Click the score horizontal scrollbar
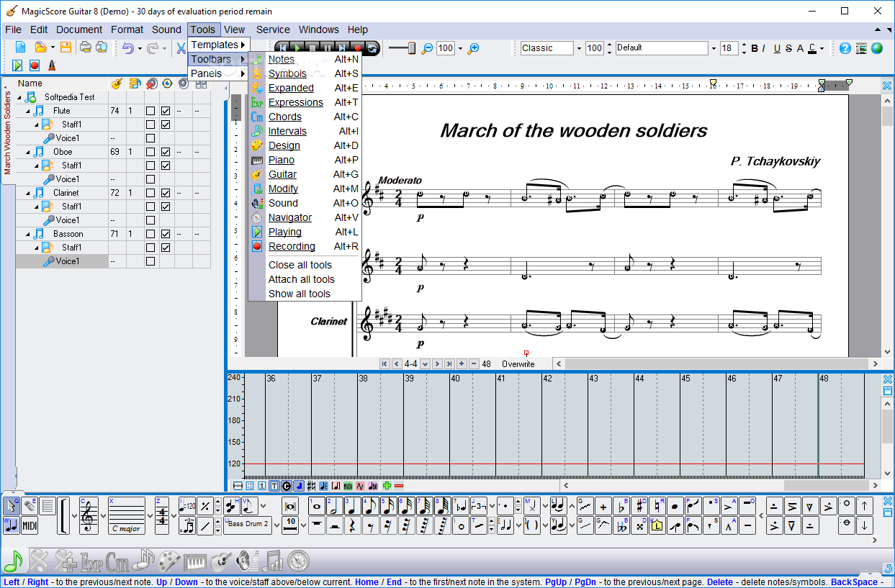Viewport: 895px width, 588px height. click(x=716, y=364)
